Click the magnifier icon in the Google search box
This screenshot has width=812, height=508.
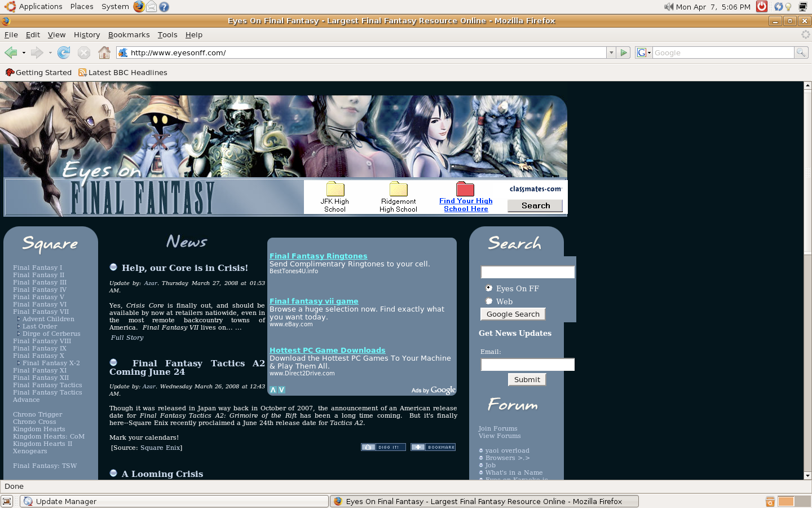click(x=801, y=52)
